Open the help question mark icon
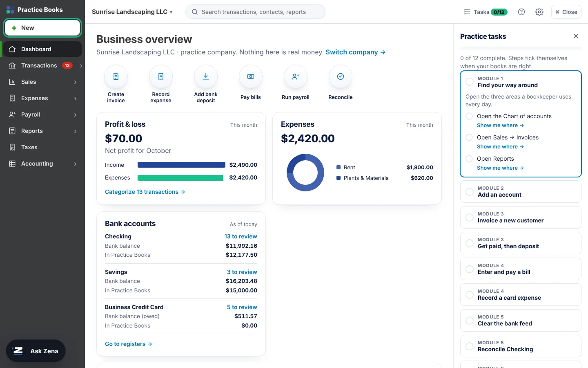The width and height of the screenshot is (588, 368). coord(521,12)
